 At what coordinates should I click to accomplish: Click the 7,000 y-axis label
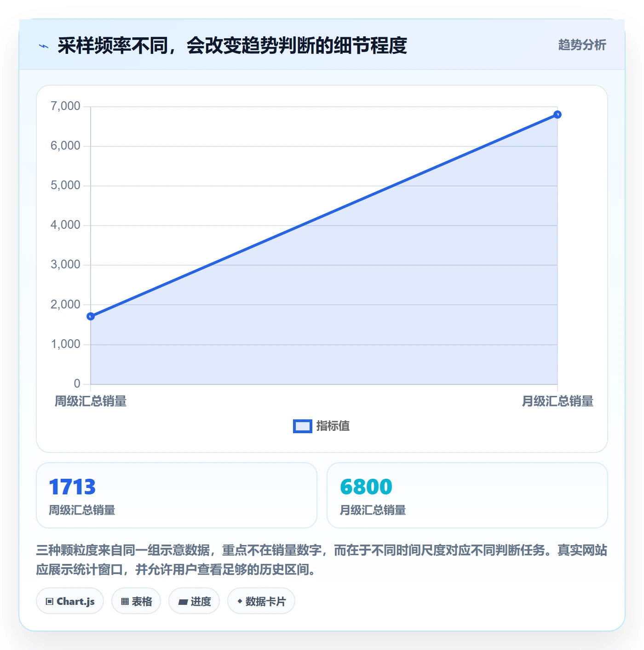[x=65, y=106]
